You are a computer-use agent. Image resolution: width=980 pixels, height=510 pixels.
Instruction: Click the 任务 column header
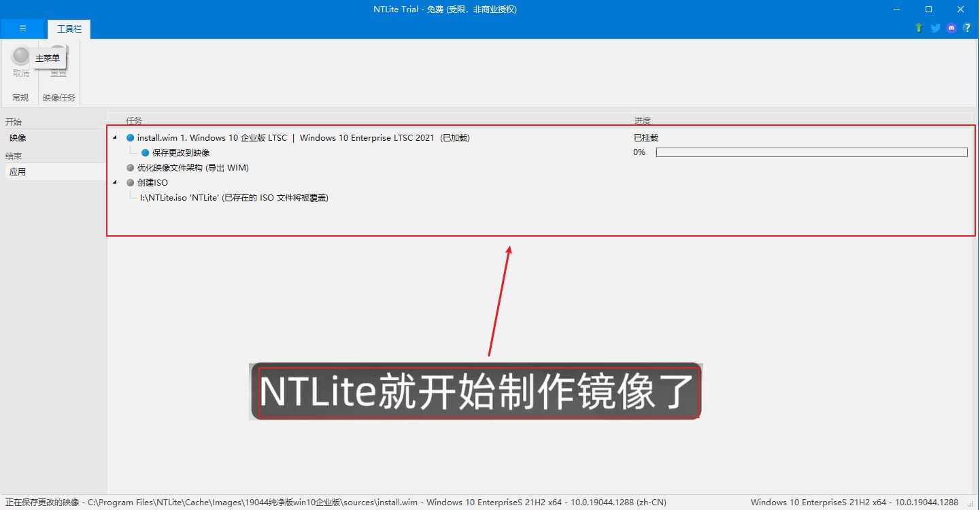tap(134, 120)
